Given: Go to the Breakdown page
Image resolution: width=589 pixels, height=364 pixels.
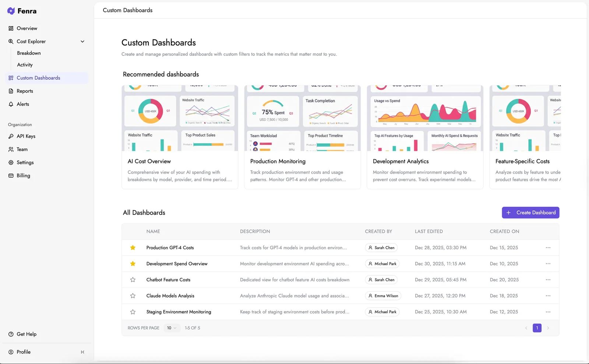Looking at the screenshot, I should 29,53.
